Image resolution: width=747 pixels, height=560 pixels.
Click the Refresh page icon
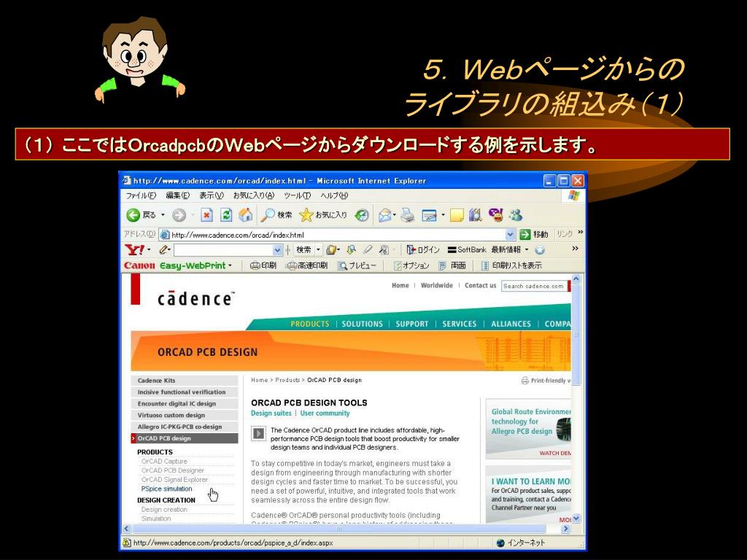click(226, 215)
